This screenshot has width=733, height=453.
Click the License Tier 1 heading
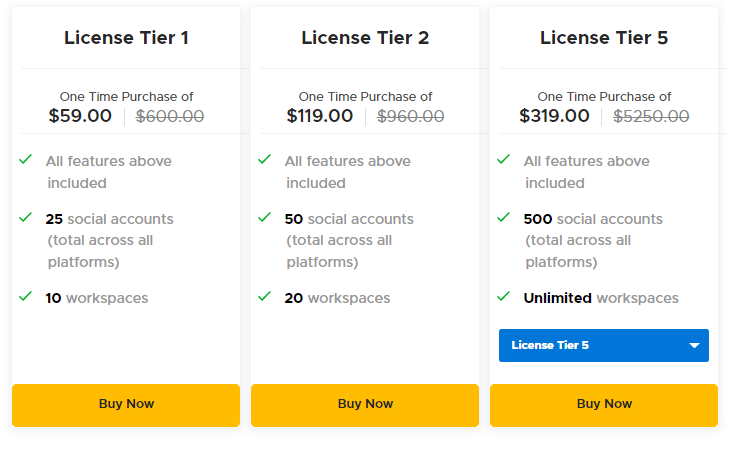pyautogui.click(x=126, y=38)
